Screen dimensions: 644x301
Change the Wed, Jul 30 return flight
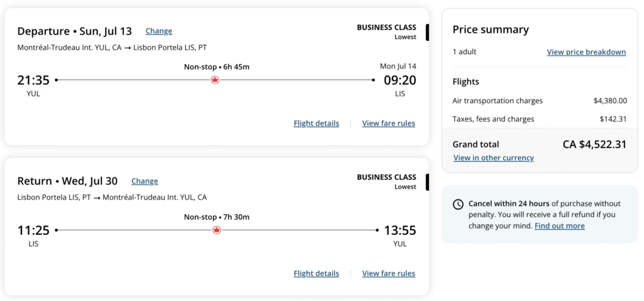tap(145, 181)
